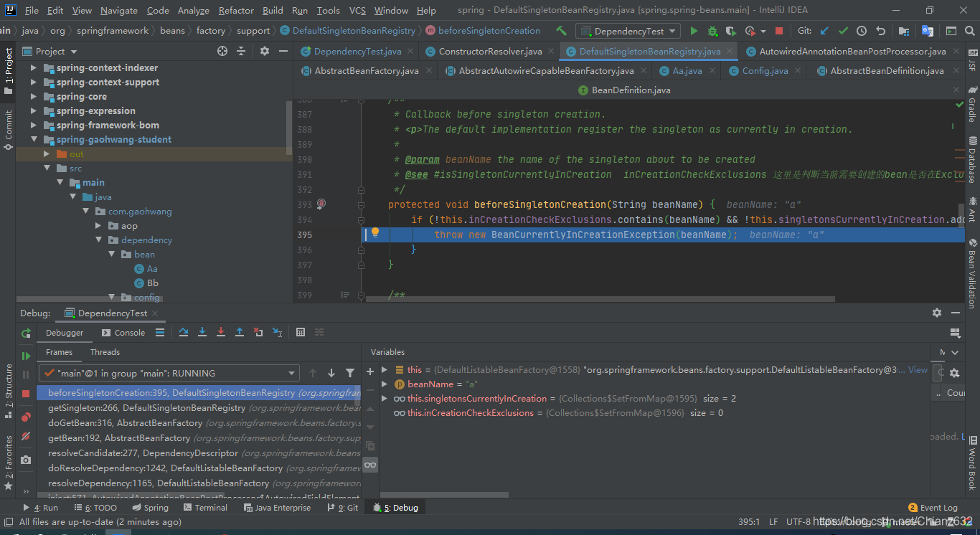The height and width of the screenshot is (535, 980).
Task: Click View link for 'this' variable
Action: 918,369
